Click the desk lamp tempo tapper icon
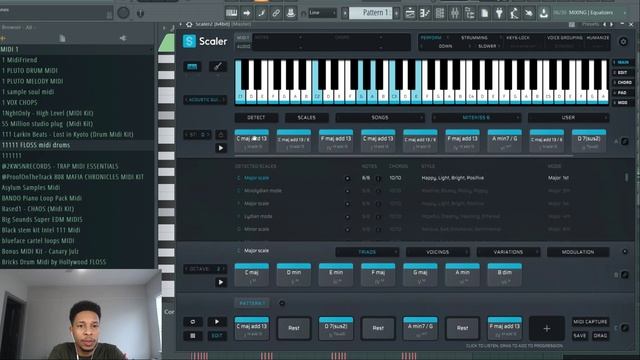 click(x=514, y=13)
